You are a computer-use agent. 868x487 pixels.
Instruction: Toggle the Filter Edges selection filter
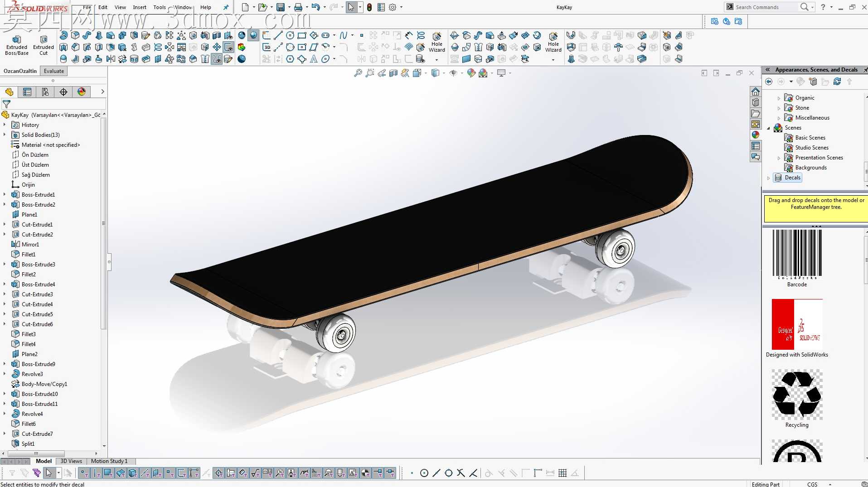pyautogui.click(x=97, y=473)
